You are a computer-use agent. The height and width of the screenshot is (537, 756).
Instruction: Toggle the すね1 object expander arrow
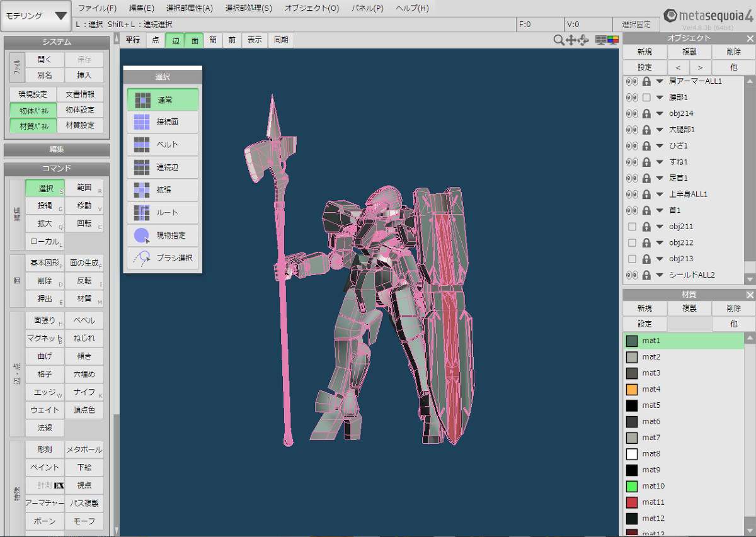660,162
